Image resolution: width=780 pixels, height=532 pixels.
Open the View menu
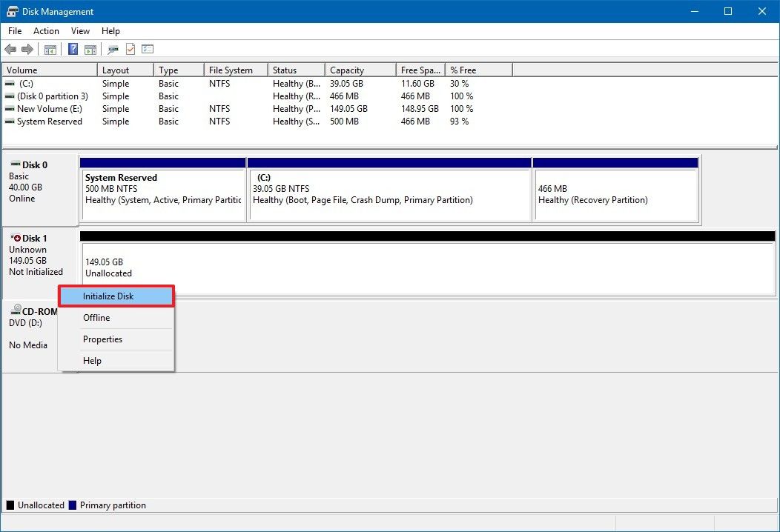[x=80, y=31]
